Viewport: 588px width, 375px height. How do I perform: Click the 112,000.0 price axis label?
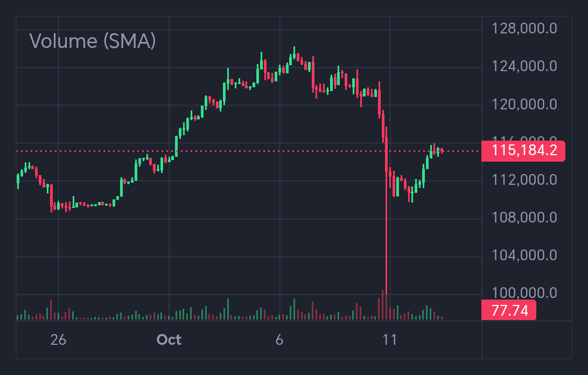524,179
